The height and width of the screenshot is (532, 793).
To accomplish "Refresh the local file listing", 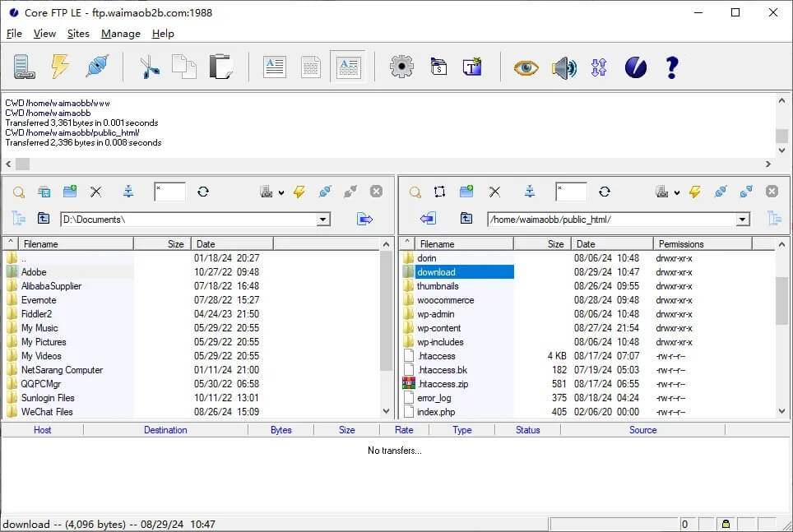I will coord(203,192).
